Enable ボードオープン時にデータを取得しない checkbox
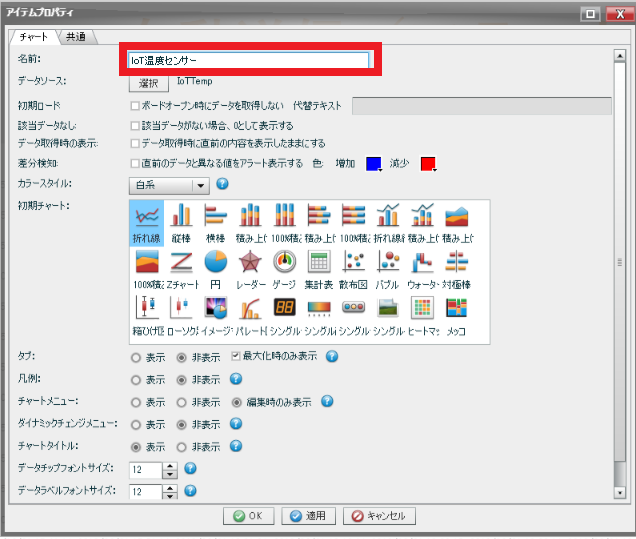The image size is (636, 539). tap(135, 106)
